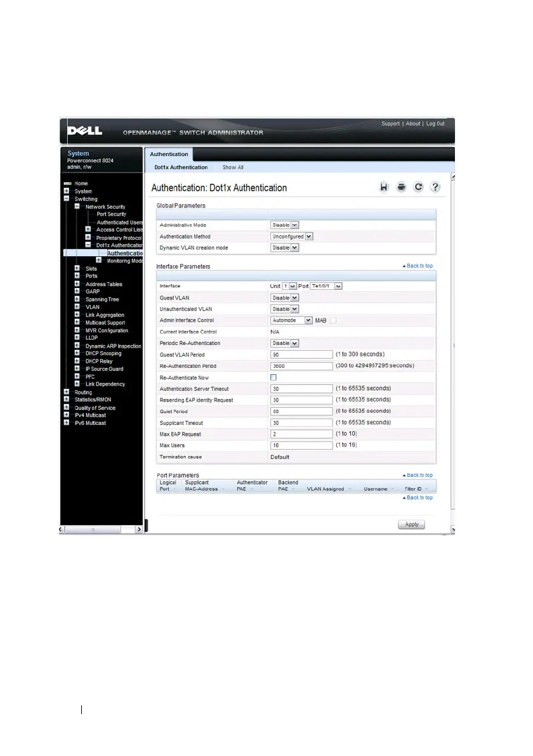Click Back to top below the port table
The height and width of the screenshot is (756, 533).
click(418, 498)
